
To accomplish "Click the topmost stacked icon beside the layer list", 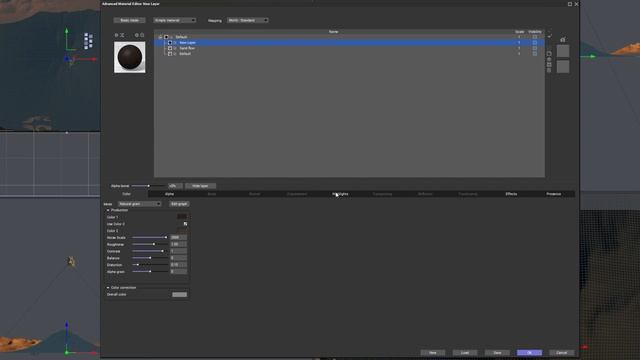I will click(549, 53).
